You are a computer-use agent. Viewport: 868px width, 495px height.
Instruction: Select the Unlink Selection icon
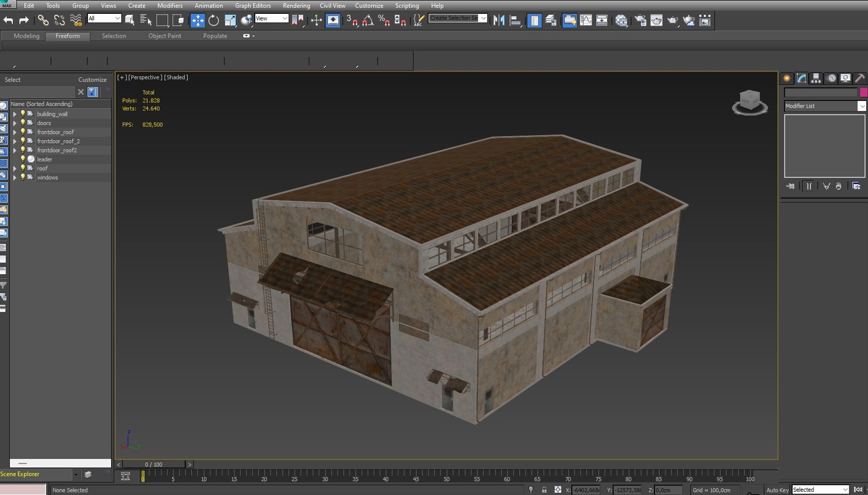click(59, 20)
